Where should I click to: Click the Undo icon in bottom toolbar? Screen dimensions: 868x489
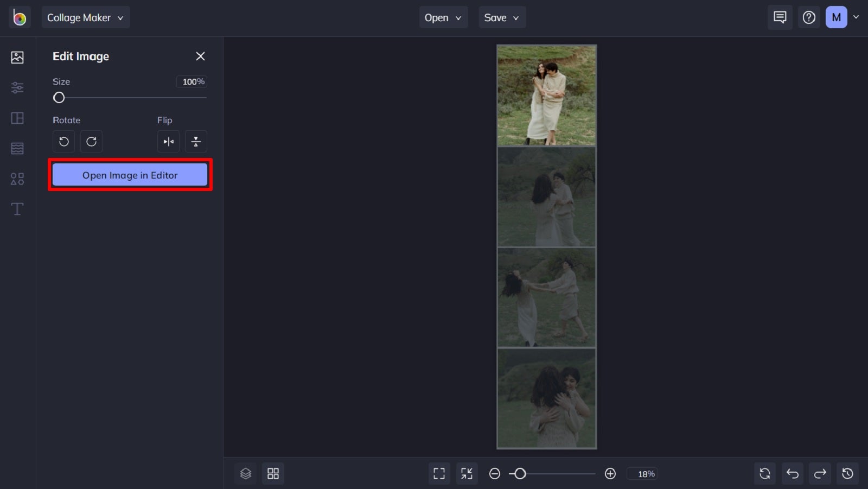[792, 473]
